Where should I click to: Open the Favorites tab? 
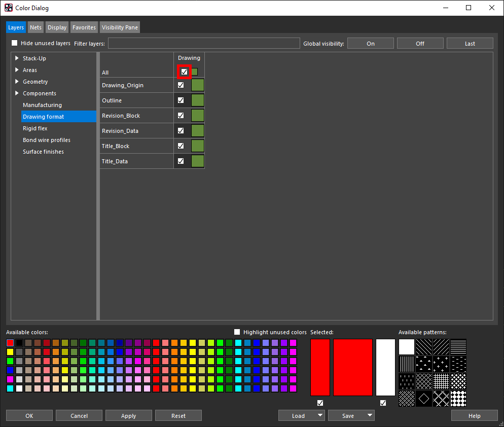tap(84, 27)
